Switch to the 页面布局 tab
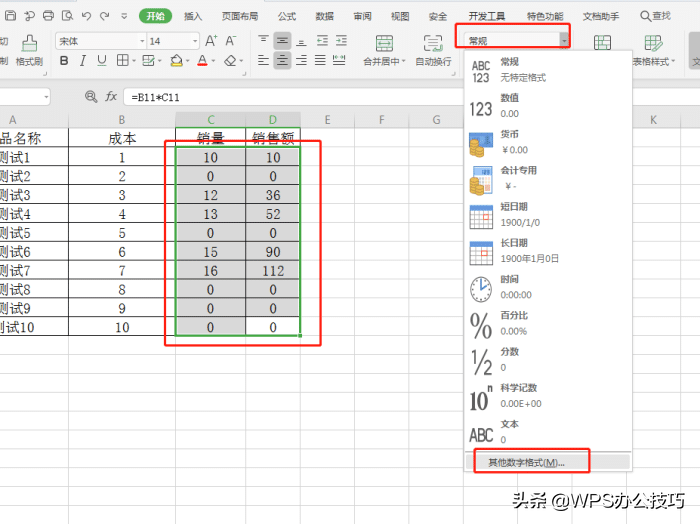Viewport: 700px width, 524px height. (240, 17)
